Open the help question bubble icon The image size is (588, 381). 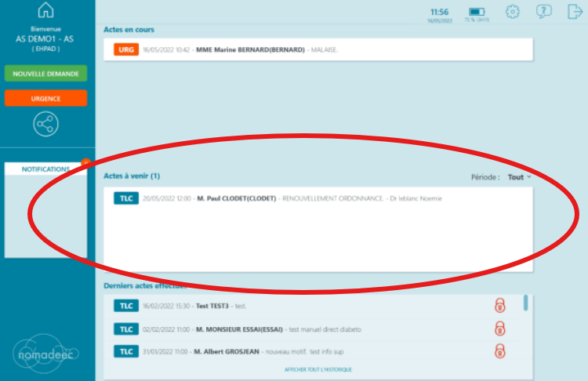[544, 12]
